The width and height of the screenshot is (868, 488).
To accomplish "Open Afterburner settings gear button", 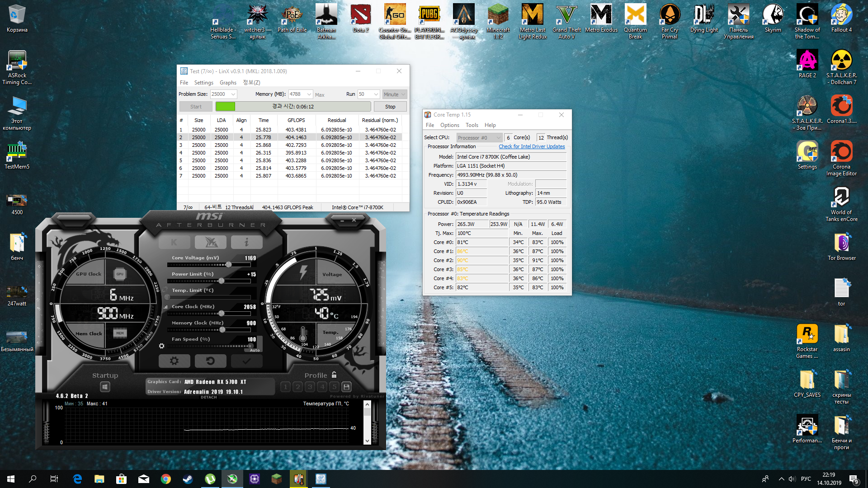I will coord(174,361).
